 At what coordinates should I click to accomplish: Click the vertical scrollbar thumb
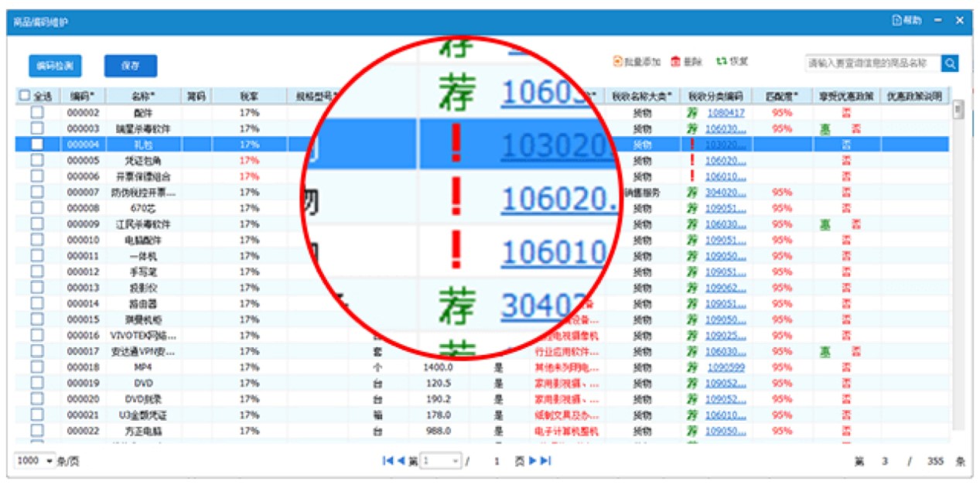pos(958,109)
